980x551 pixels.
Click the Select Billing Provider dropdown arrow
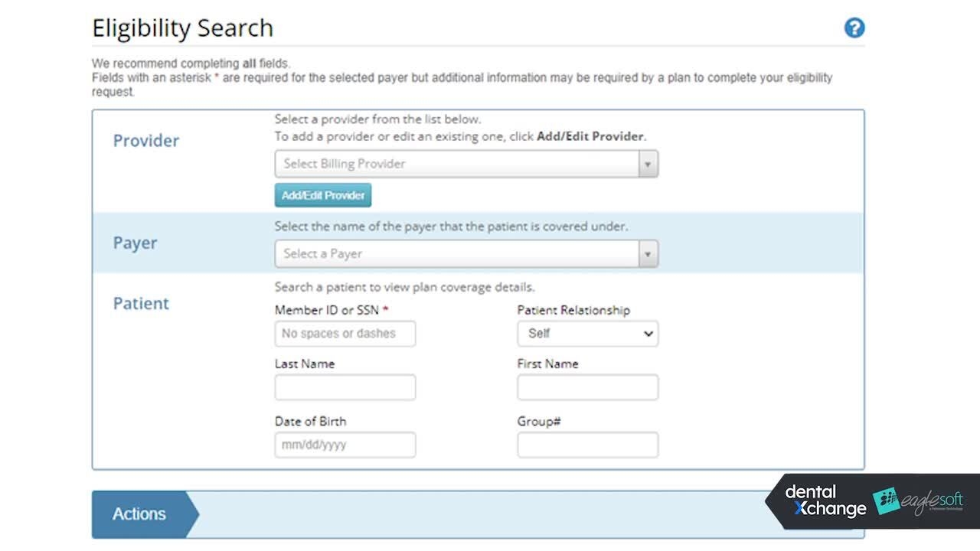pos(648,164)
